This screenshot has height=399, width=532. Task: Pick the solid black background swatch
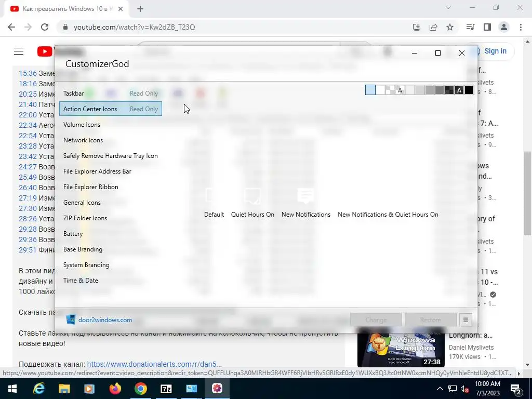point(469,90)
